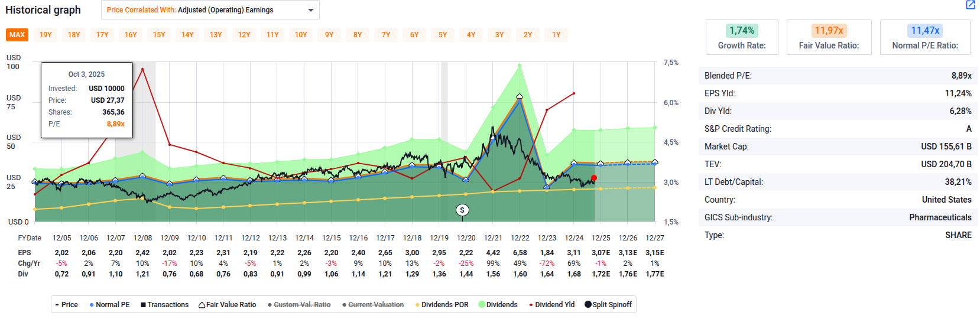
Task: Toggle Normal PE line in legend
Action: 109,305
